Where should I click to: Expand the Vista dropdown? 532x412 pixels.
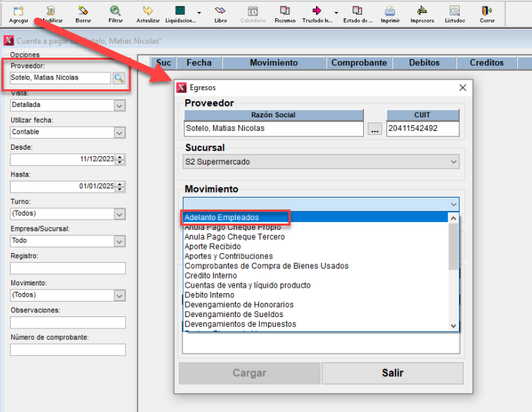click(x=119, y=105)
